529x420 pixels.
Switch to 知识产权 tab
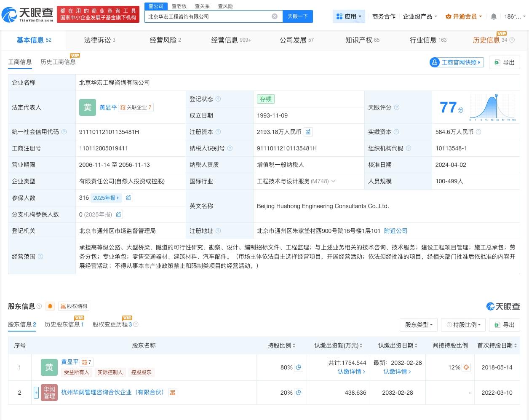pyautogui.click(x=362, y=40)
